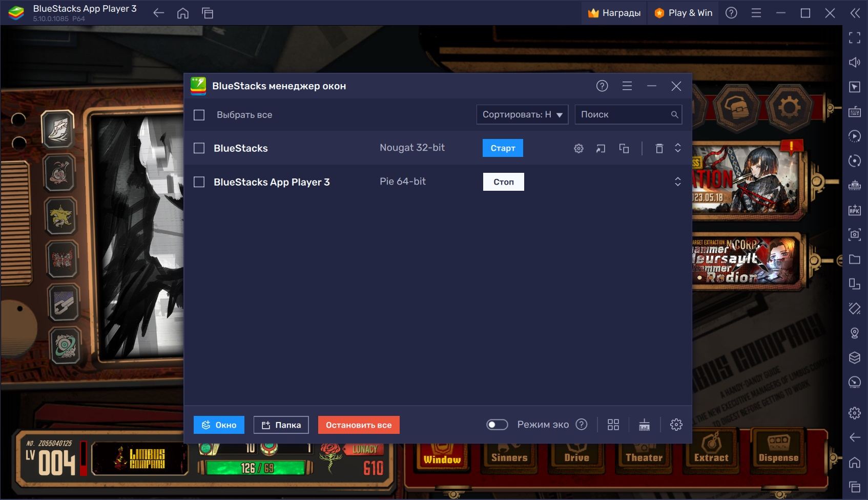
Task: Toggle fullscreen in BlueStacks sidebar
Action: point(855,37)
